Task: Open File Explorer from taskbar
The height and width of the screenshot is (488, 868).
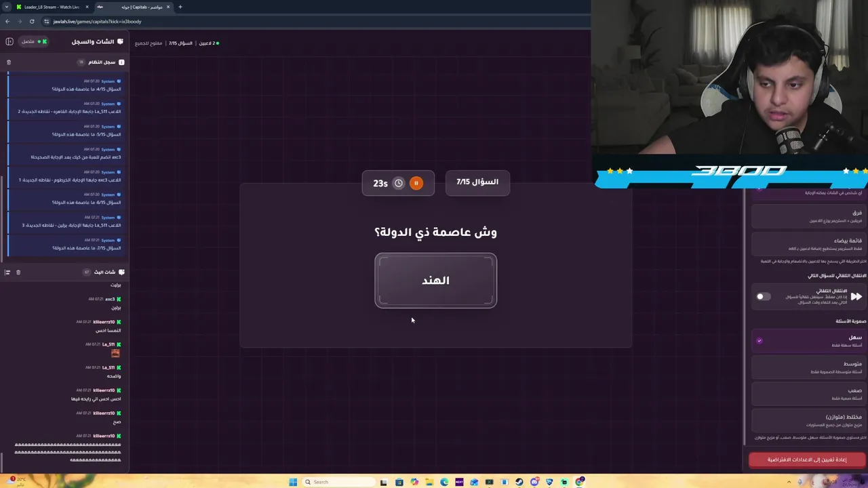Action: coord(429,482)
